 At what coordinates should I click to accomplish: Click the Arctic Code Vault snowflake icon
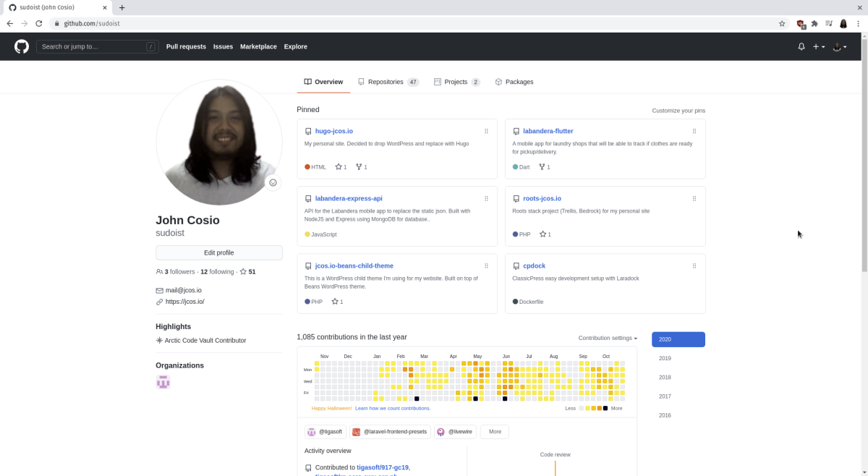[x=158, y=340]
